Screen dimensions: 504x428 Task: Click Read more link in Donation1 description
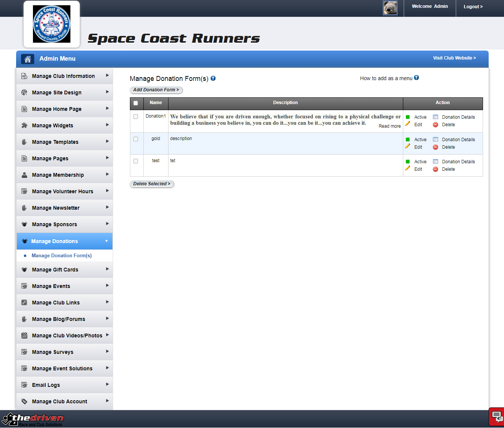[389, 126]
